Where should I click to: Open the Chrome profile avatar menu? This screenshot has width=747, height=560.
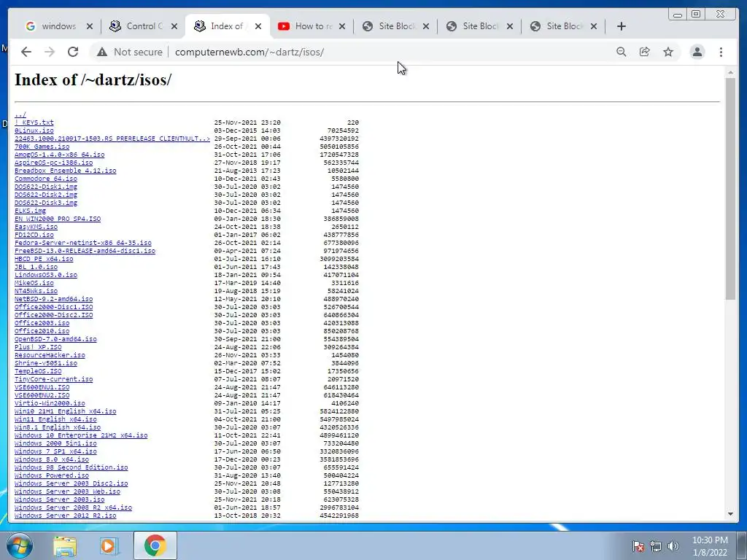(697, 52)
